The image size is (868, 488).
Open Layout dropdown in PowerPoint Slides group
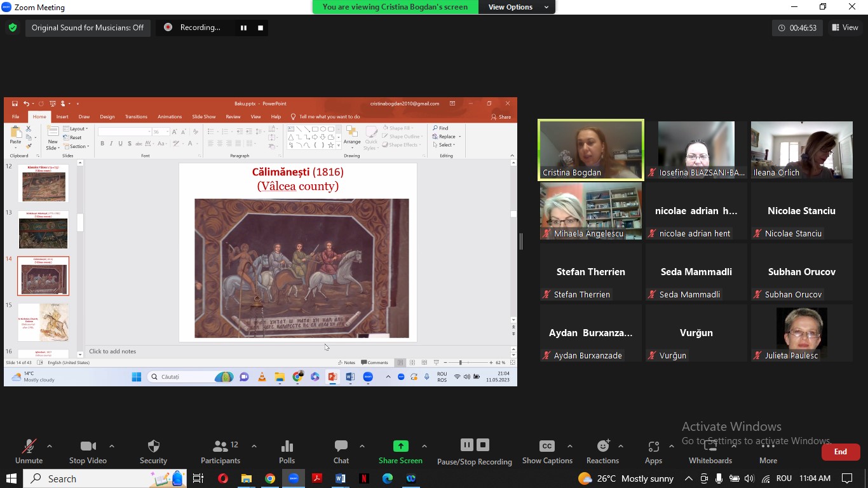[77, 129]
